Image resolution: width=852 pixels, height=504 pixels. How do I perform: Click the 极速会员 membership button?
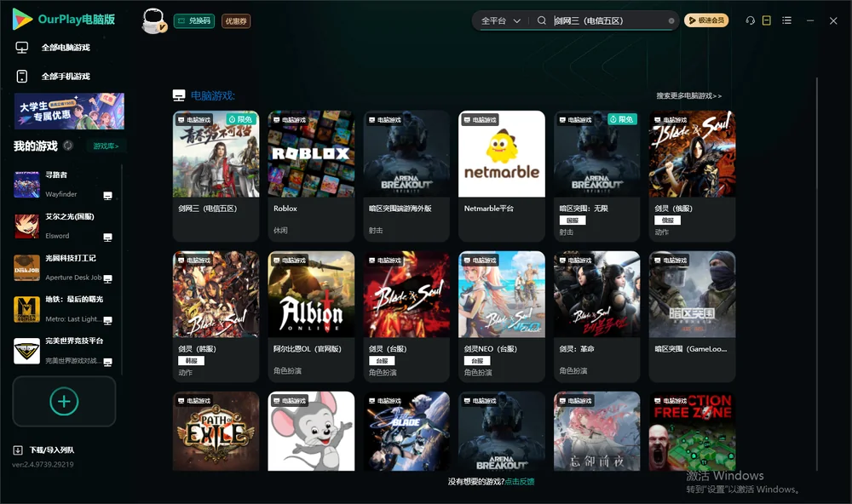pyautogui.click(x=706, y=20)
